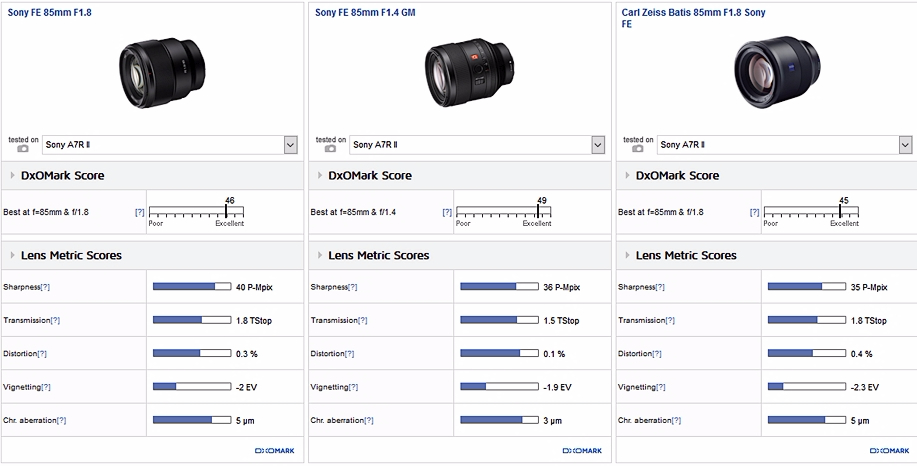Screen dimensions: 917x466
Task: Collapse DxOMark Score section in first lens panel
Action: coord(12,176)
